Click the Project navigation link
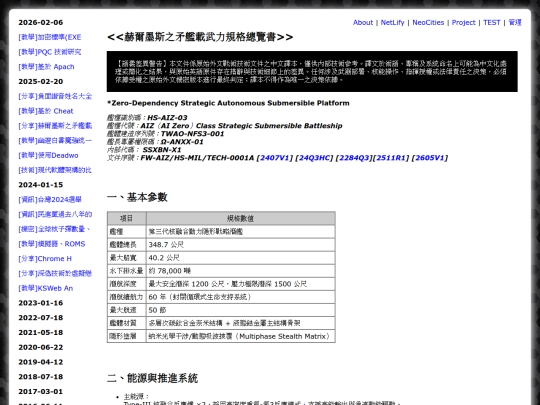 464,22
